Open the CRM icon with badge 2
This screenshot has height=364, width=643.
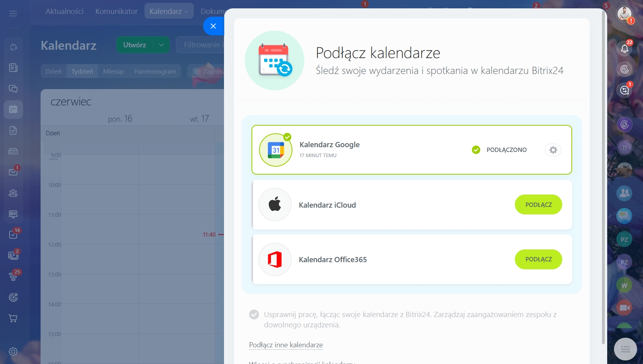[x=13, y=255]
